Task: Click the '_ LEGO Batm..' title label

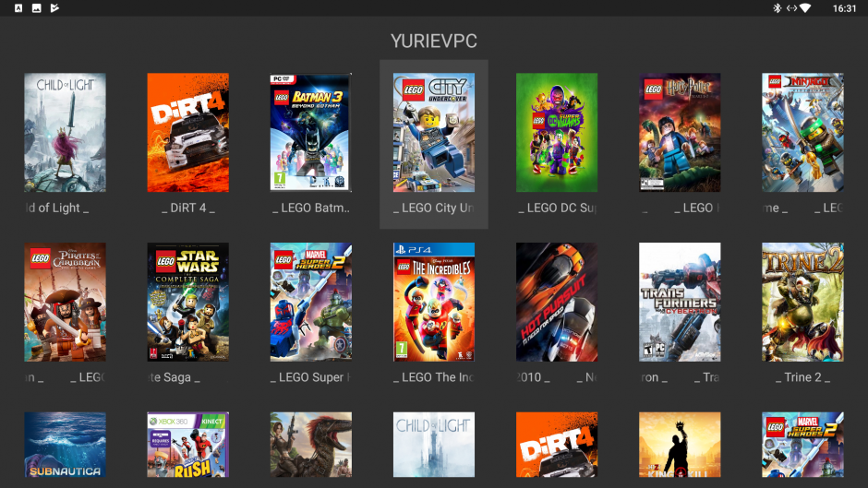Action: point(310,208)
